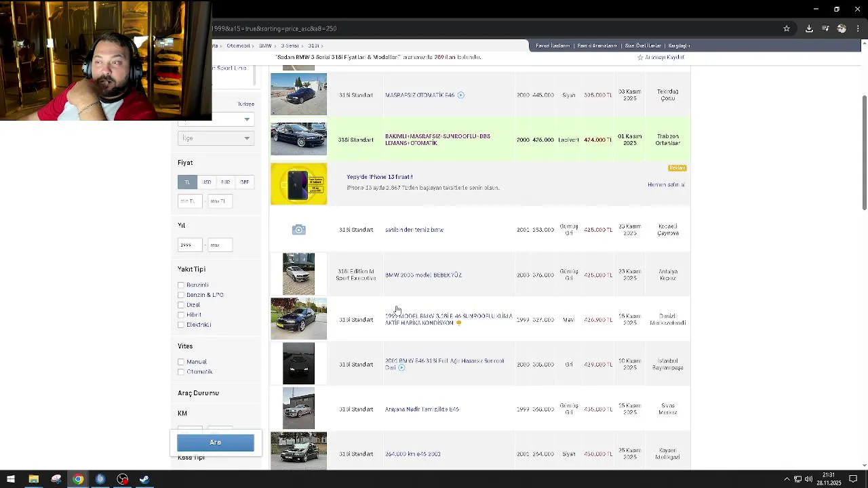Open the blue round app icon on taskbar
The image size is (868, 488).
coord(100,479)
